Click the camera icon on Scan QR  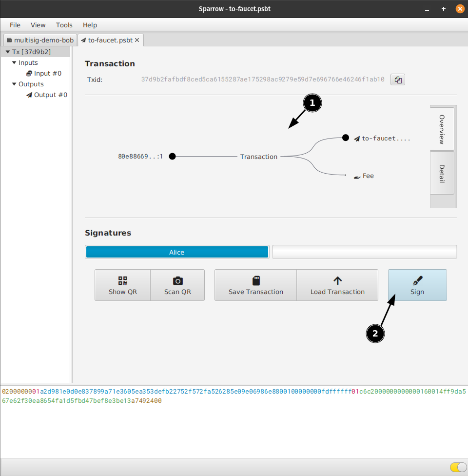(177, 280)
